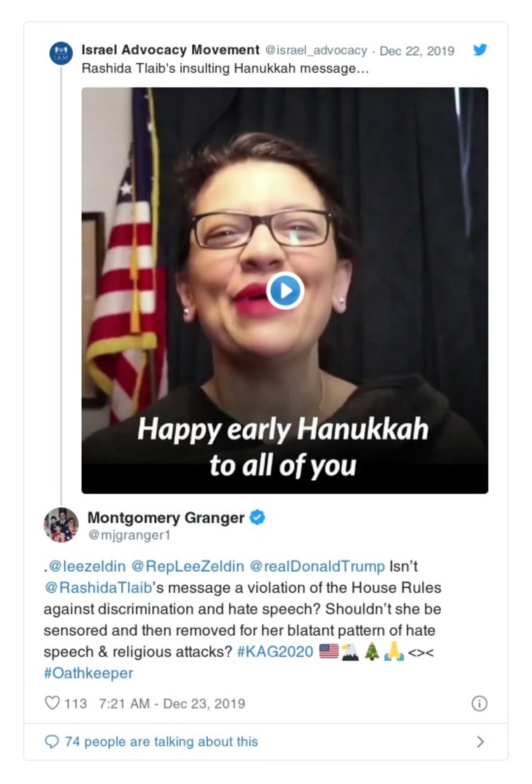Open the tweet info icon
This screenshot has width=532, height=784.
point(479,703)
